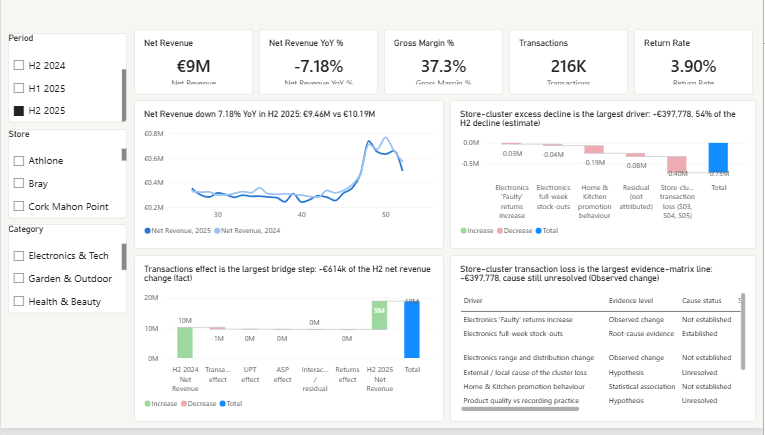Click the evidence table horizontal scrollbar

(520, 409)
